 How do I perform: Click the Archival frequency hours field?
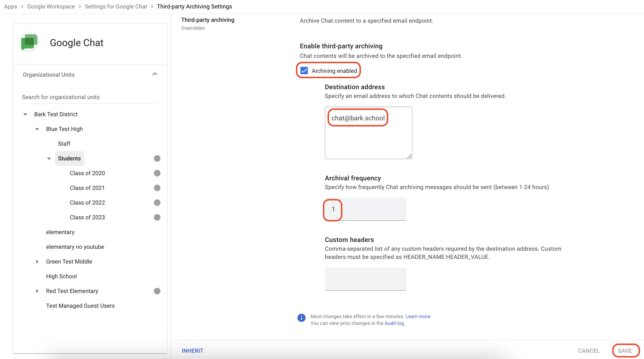tap(366, 209)
